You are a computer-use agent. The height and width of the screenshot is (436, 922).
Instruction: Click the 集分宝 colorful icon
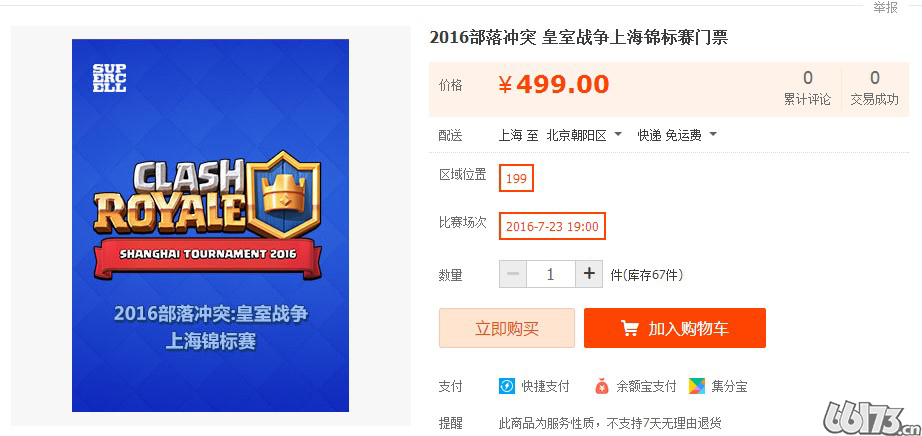(697, 386)
